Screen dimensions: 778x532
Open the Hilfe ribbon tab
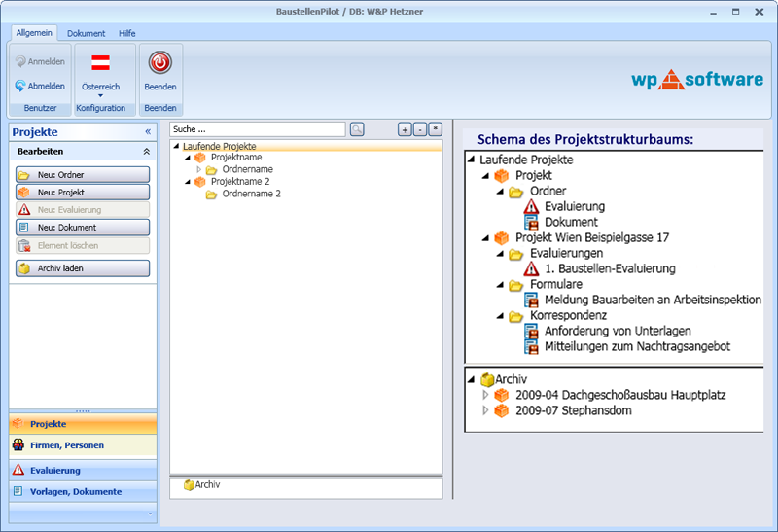(127, 33)
